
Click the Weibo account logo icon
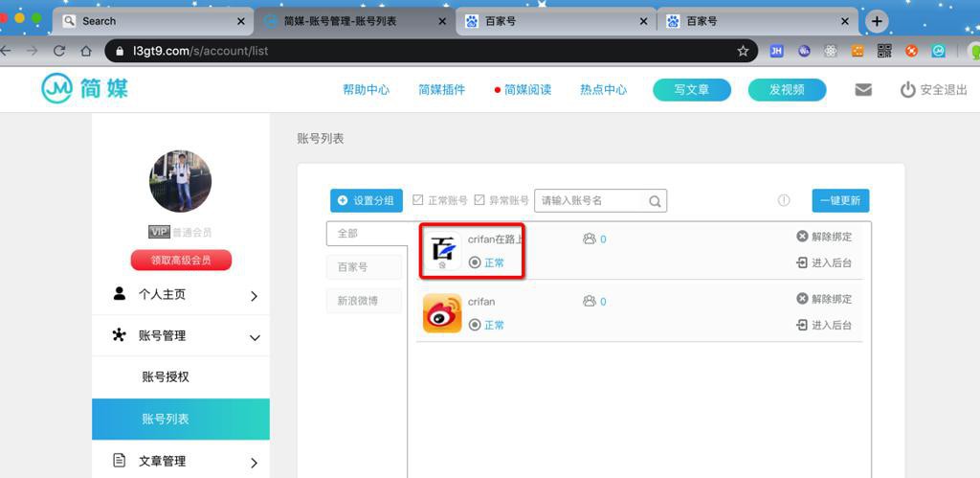pos(442,313)
